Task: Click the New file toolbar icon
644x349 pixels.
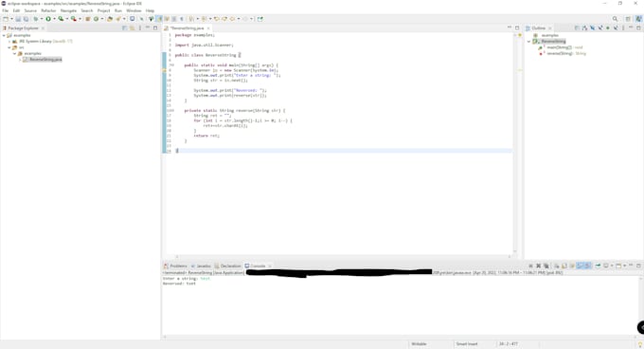Action: point(6,19)
